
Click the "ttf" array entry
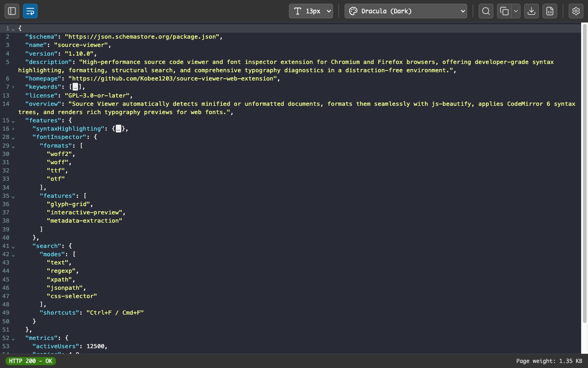coord(56,171)
